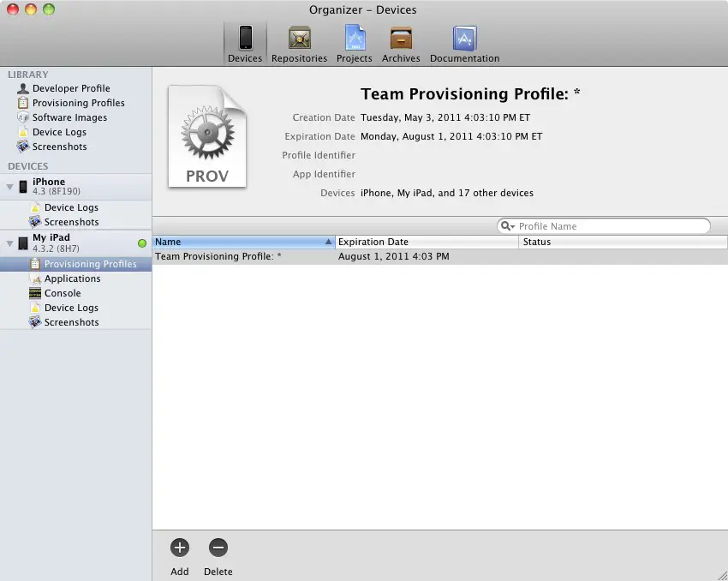The height and width of the screenshot is (581, 728).
Task: Open the Console for My iPad
Action: [62, 293]
